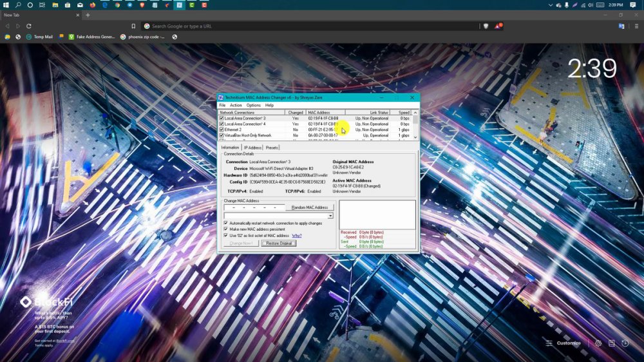This screenshot has width=644, height=362.
Task: Launch Microsoft Edge from the taskbar
Action: point(105,5)
